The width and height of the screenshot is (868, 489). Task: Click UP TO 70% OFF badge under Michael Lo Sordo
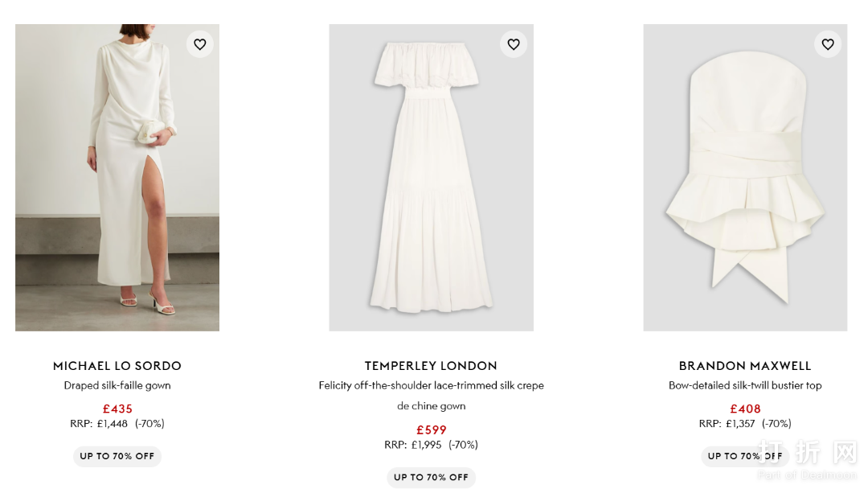coord(117,456)
